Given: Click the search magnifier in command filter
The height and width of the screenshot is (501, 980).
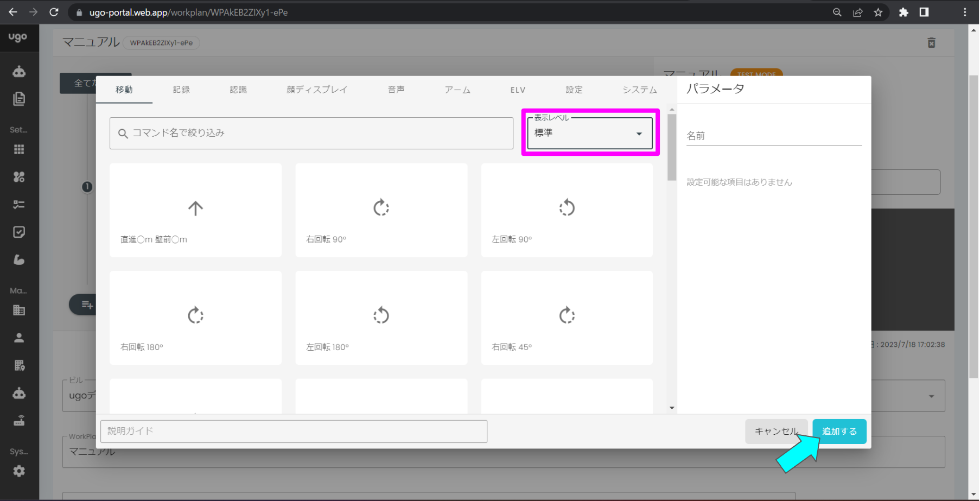Looking at the screenshot, I should (x=123, y=134).
